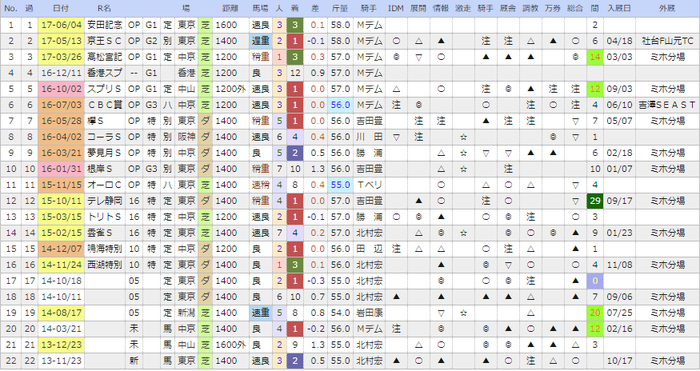The height and width of the screenshot is (371, 700).
Task: Click the green 20 interval cell
Action: 595,313
